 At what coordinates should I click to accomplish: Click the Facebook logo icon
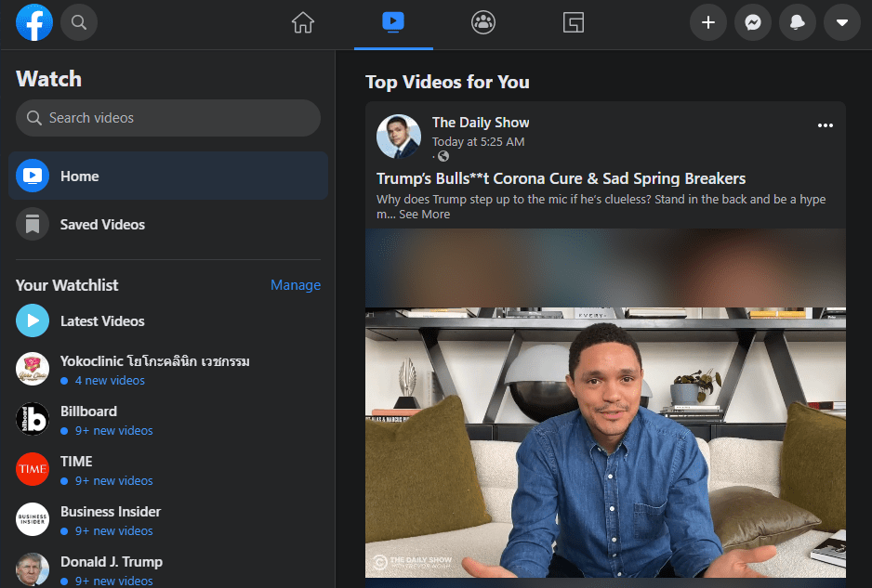coord(34,22)
